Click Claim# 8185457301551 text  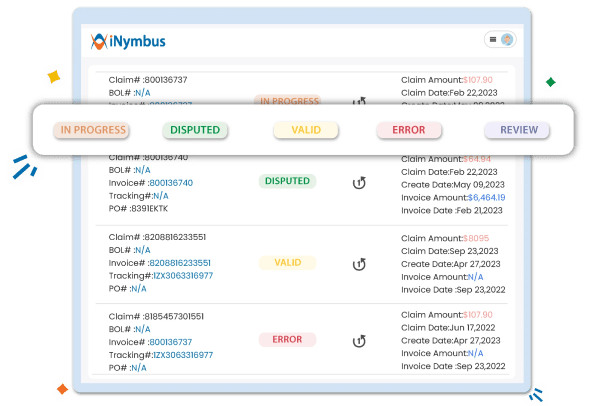click(156, 317)
